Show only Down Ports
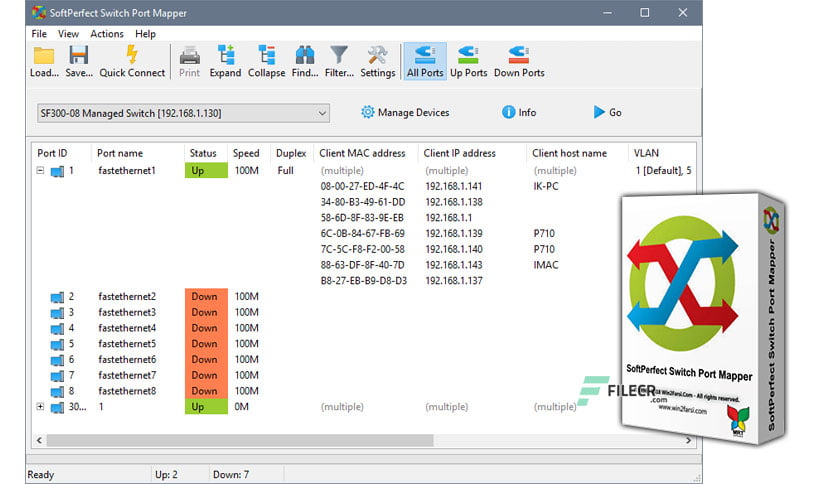836x484 pixels. (x=519, y=61)
